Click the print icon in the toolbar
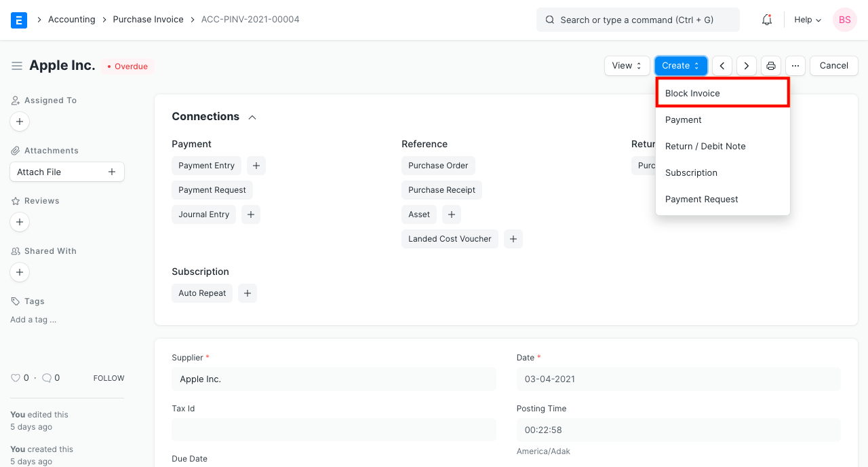Viewport: 868px width, 467px height. [770, 65]
